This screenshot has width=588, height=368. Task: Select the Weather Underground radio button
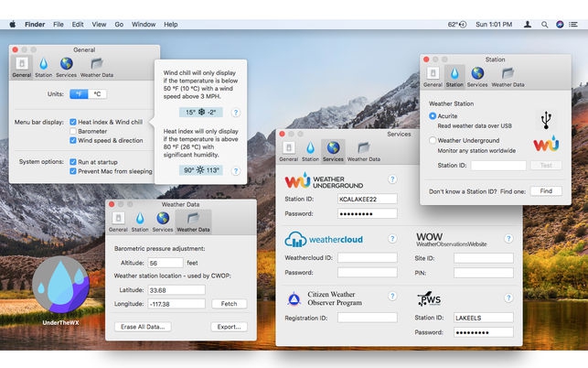[x=433, y=140]
